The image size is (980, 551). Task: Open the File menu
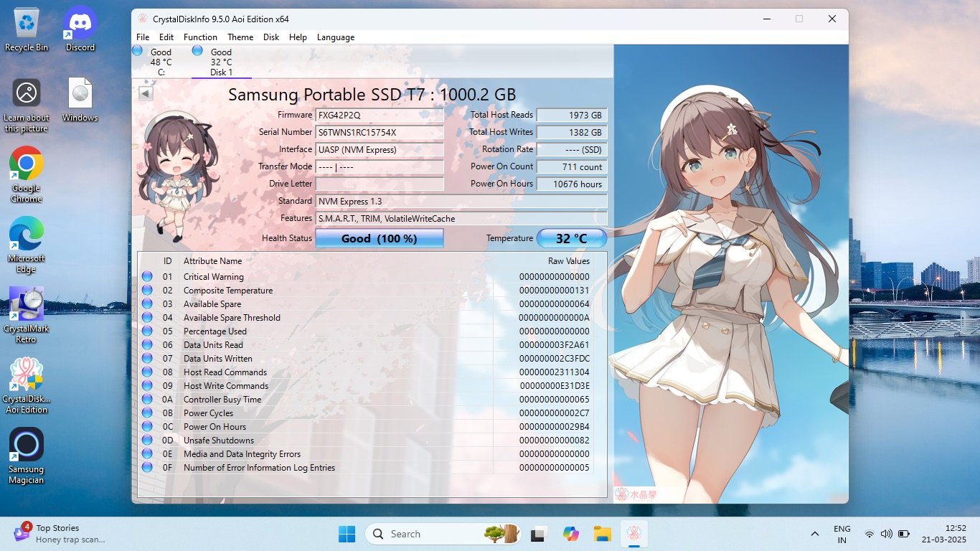click(143, 37)
